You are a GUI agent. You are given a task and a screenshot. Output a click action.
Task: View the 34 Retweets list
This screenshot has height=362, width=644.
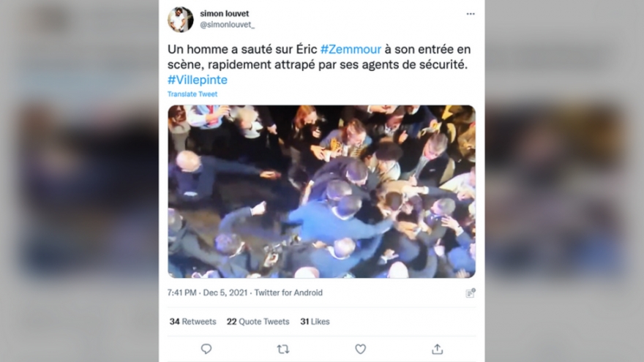192,321
